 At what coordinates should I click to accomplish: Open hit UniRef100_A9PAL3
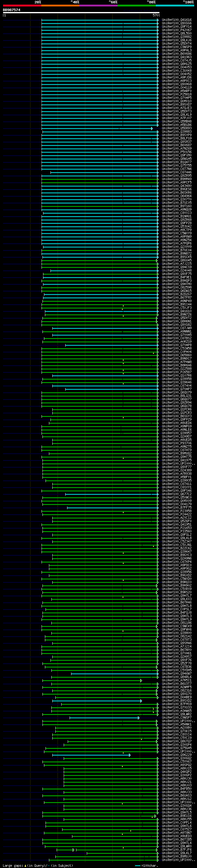pos(177,50)
